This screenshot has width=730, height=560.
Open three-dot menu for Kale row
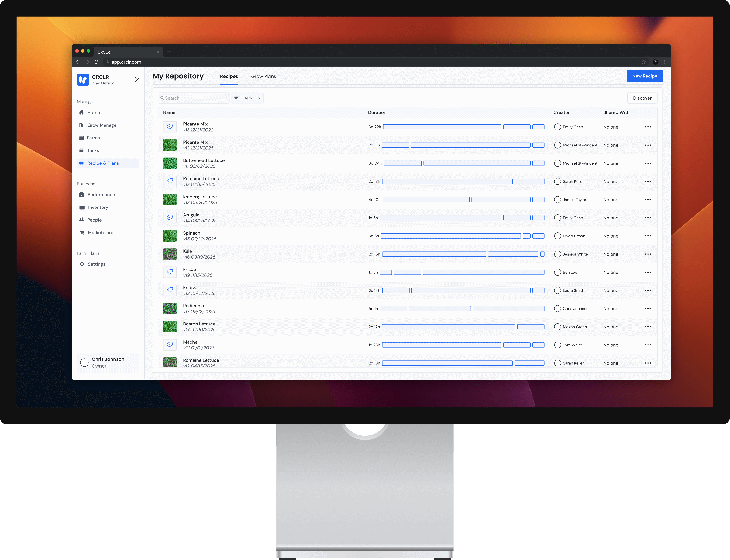coord(648,254)
